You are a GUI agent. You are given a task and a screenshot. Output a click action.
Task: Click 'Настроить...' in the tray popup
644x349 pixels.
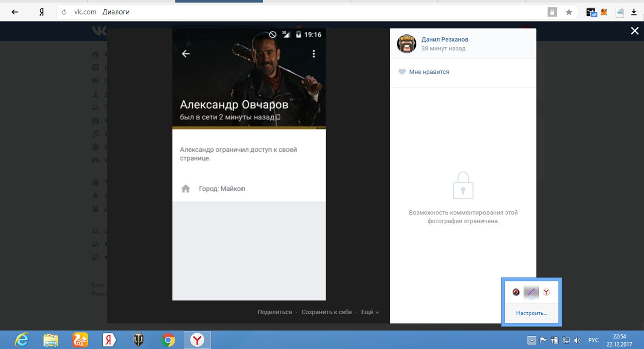(531, 313)
